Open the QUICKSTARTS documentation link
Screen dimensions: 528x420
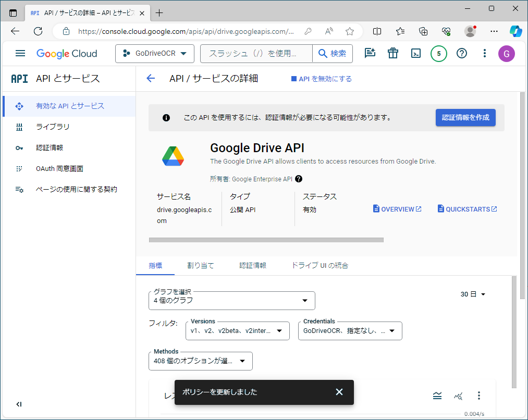point(467,209)
